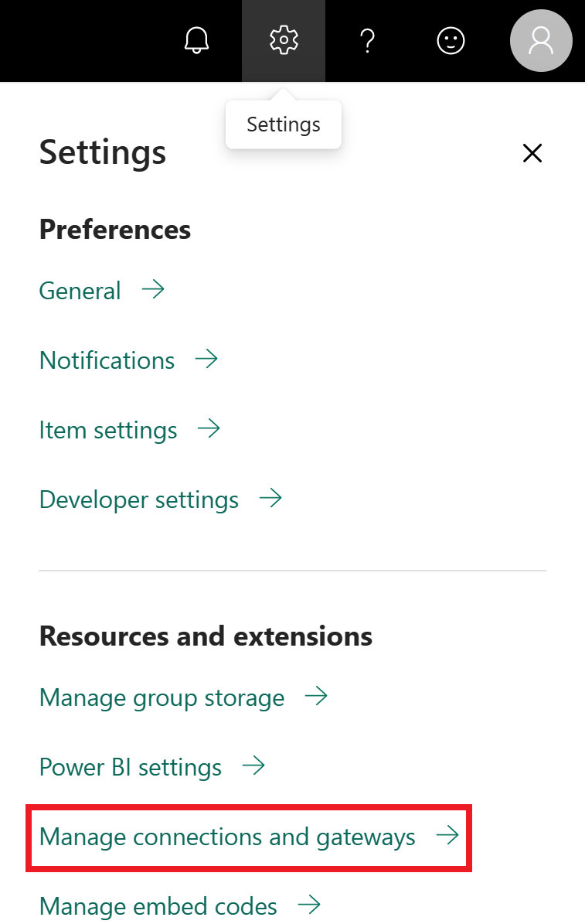Screen dimensions: 585x924
Task: Open Developer settings
Action: pos(139,500)
